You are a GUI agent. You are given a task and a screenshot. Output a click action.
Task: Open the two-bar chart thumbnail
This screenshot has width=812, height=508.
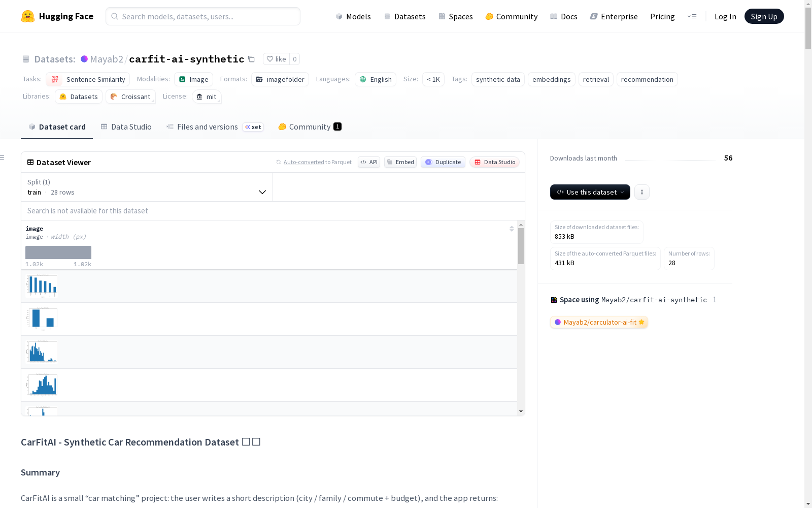(x=42, y=319)
